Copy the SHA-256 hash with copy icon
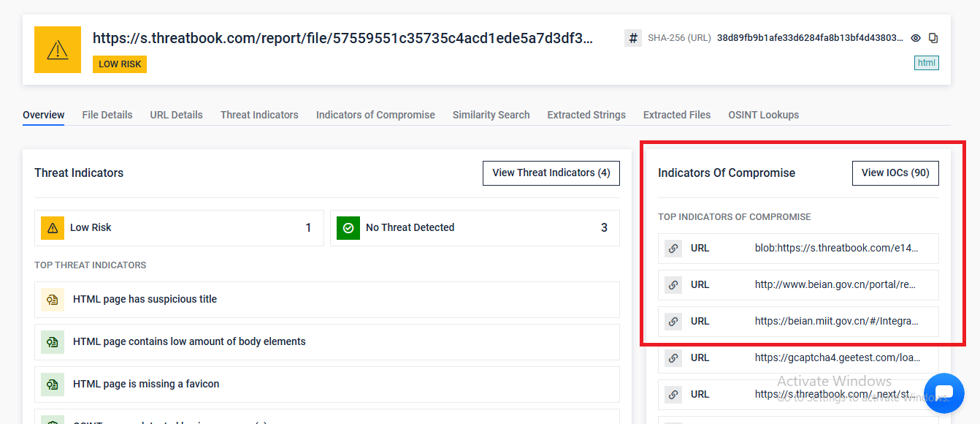The width and height of the screenshot is (980, 424). [933, 38]
